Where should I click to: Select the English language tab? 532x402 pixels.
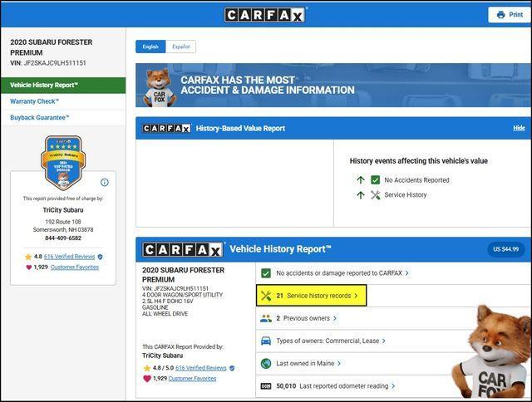point(150,47)
